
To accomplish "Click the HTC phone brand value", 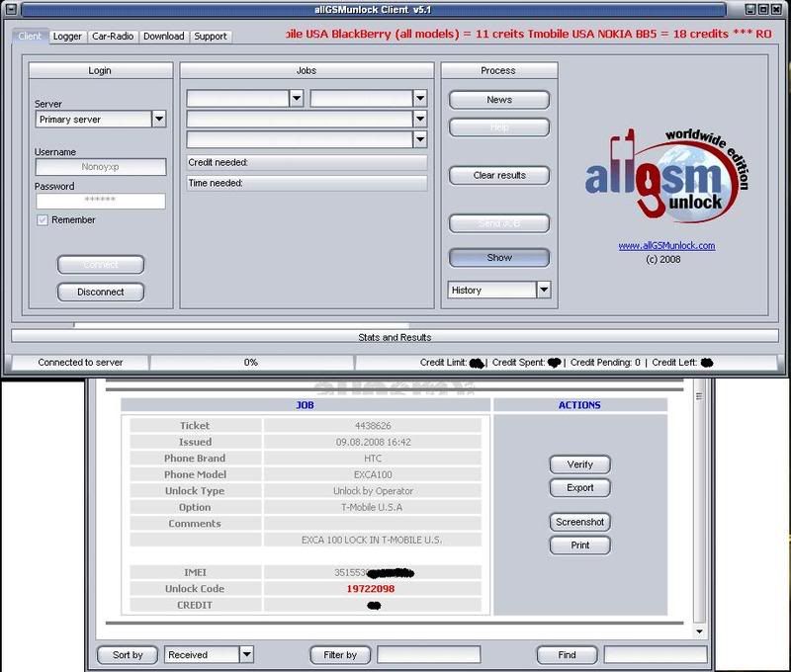I will click(x=373, y=459).
